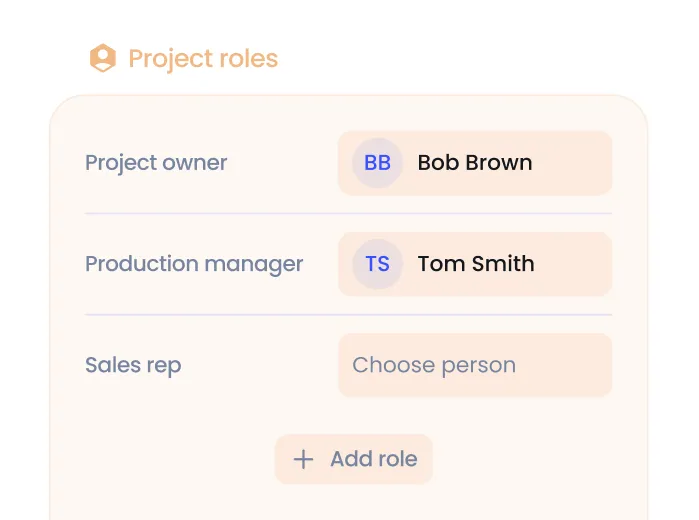The height and width of the screenshot is (520, 699).
Task: Click the Production manager label
Action: 194,264
